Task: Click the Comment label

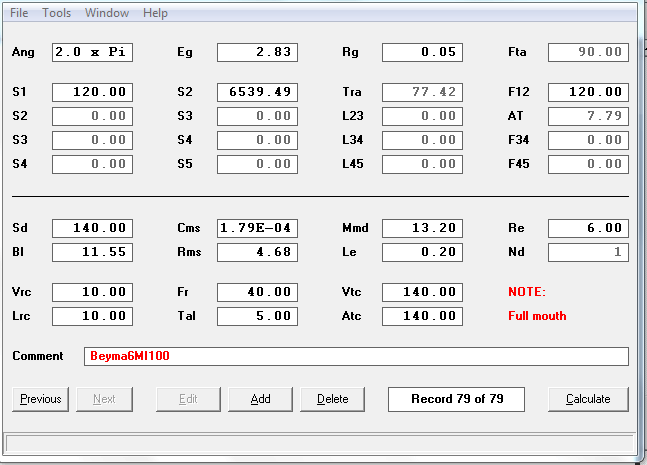Action: click(x=38, y=356)
